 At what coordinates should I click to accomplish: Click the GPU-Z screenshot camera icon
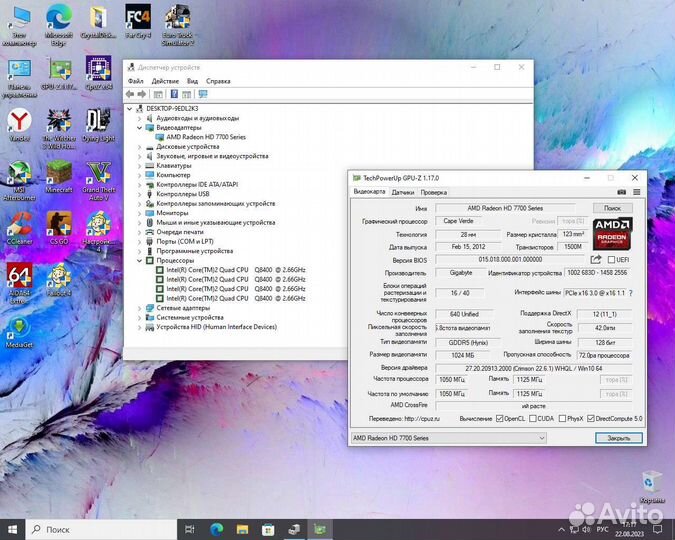(621, 192)
